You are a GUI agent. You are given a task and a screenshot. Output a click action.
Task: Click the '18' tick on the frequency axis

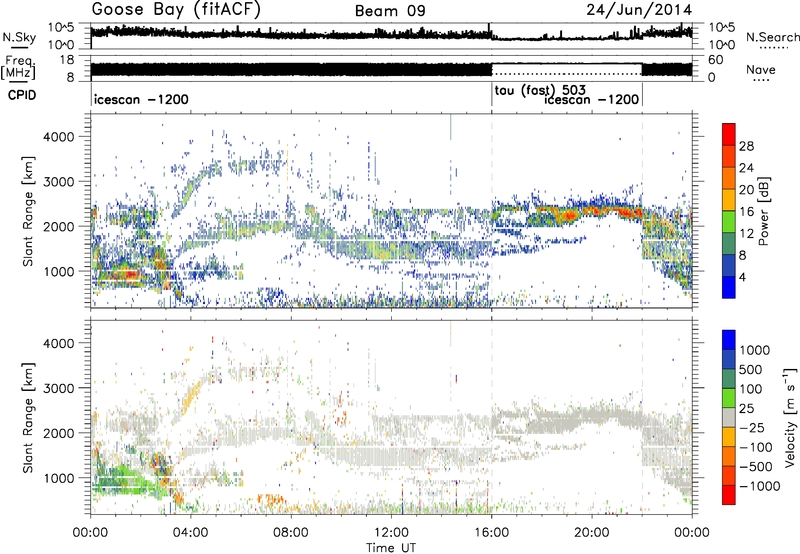pos(67,60)
